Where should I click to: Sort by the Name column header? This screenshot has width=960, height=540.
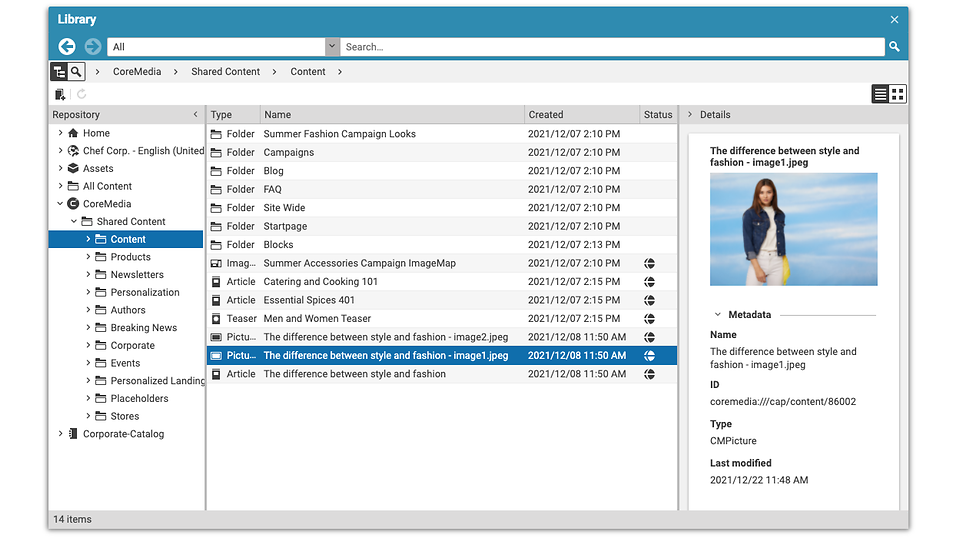392,114
